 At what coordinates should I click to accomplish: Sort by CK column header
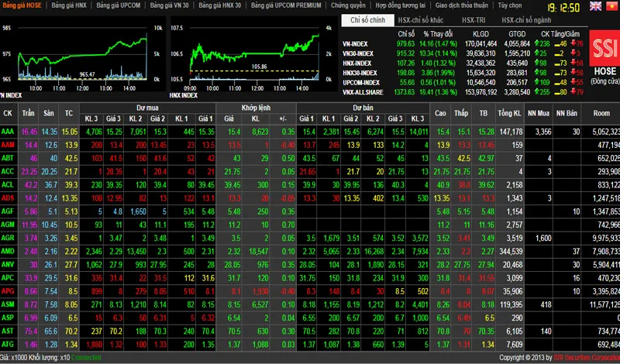[x=8, y=113]
